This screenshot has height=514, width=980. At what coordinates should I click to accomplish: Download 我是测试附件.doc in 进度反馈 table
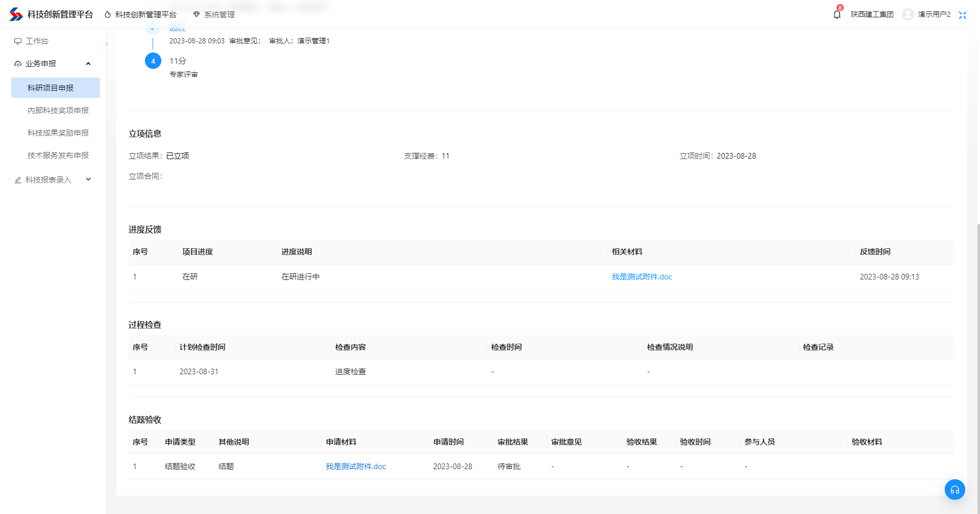[x=642, y=277]
